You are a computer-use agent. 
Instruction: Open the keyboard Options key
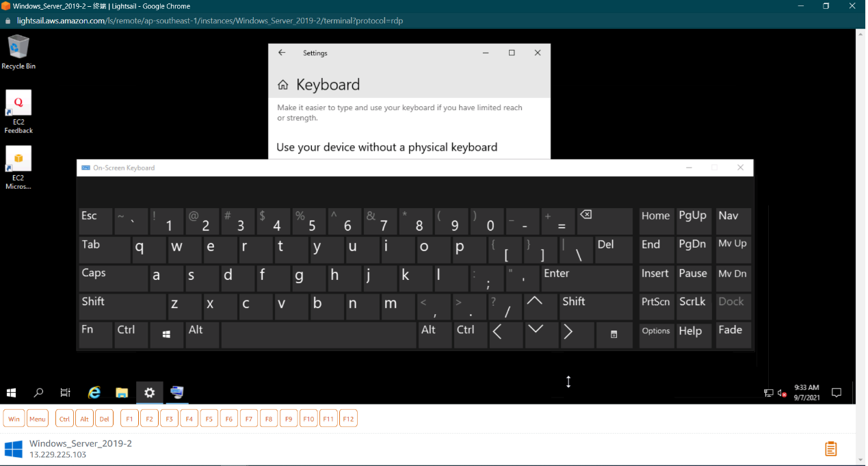pyautogui.click(x=655, y=335)
